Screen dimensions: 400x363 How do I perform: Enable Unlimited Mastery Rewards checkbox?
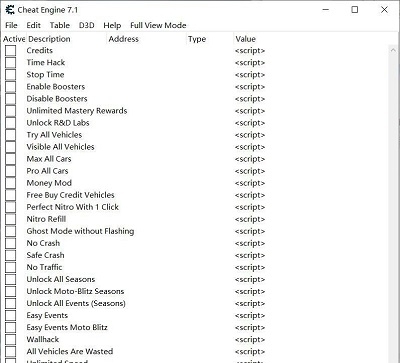point(10,111)
